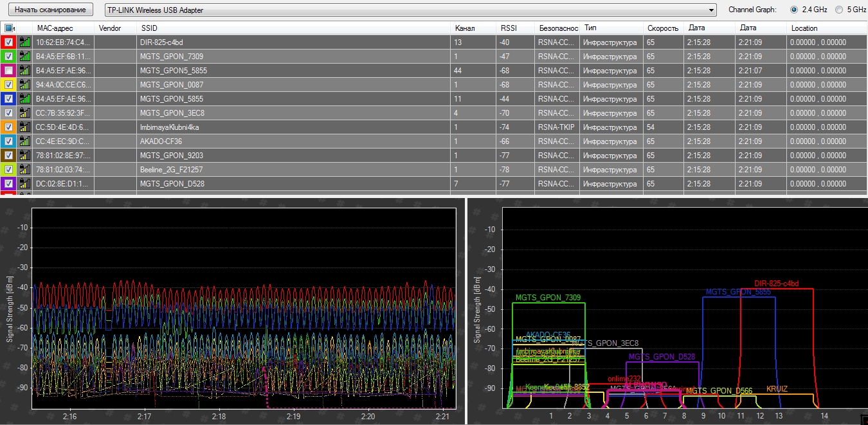Uncheck the MGTS_GPON_3EC8 network checkbox

[x=8, y=113]
